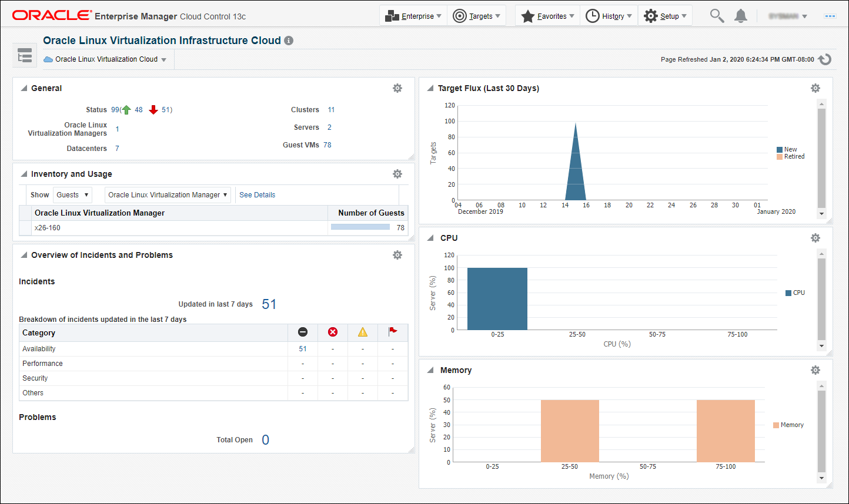Open the Enterprise menu
Viewport: 849px width, 504px height.
[413, 16]
